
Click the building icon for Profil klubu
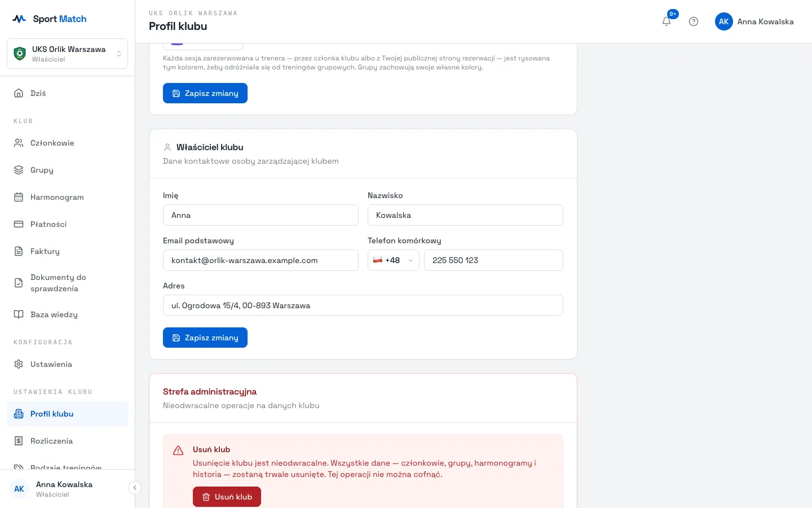click(19, 414)
